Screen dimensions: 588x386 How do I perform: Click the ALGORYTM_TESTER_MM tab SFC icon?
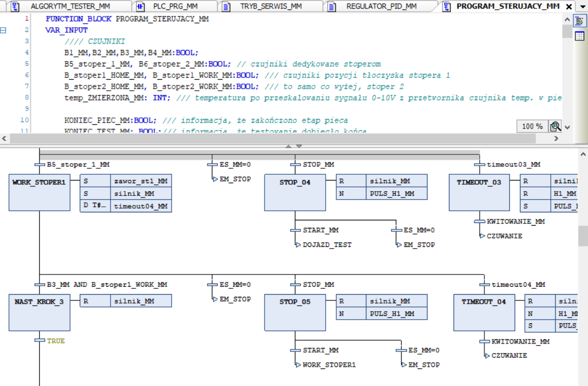(15, 6)
